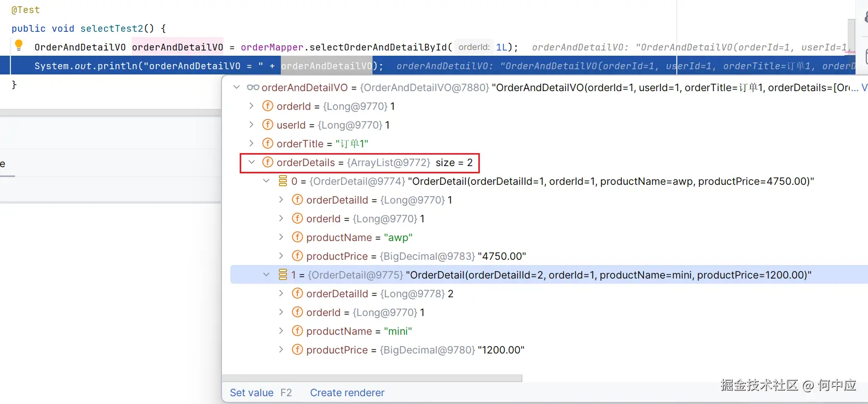868x404 pixels.
Task: Click the "1200.00" productPrice value
Action: (x=501, y=350)
